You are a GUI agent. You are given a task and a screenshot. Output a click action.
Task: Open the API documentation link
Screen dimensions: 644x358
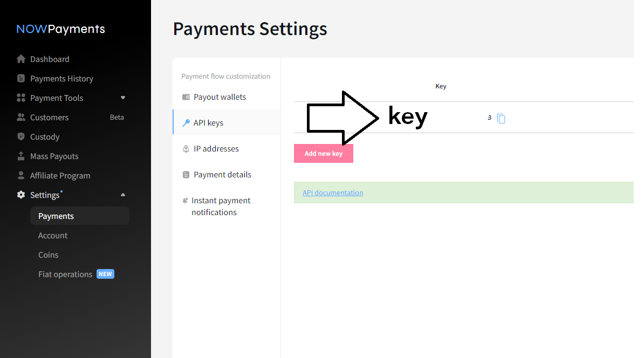tap(333, 192)
